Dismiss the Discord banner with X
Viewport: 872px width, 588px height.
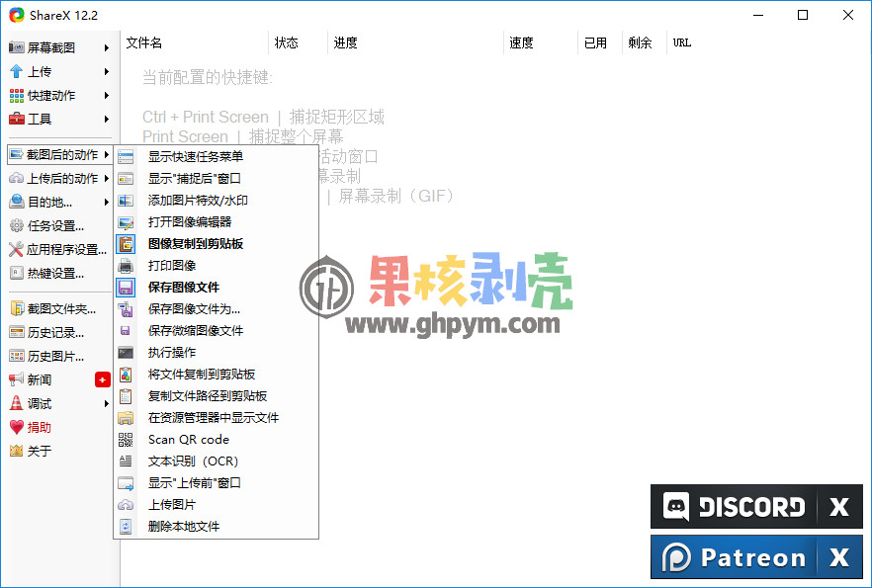(x=839, y=506)
